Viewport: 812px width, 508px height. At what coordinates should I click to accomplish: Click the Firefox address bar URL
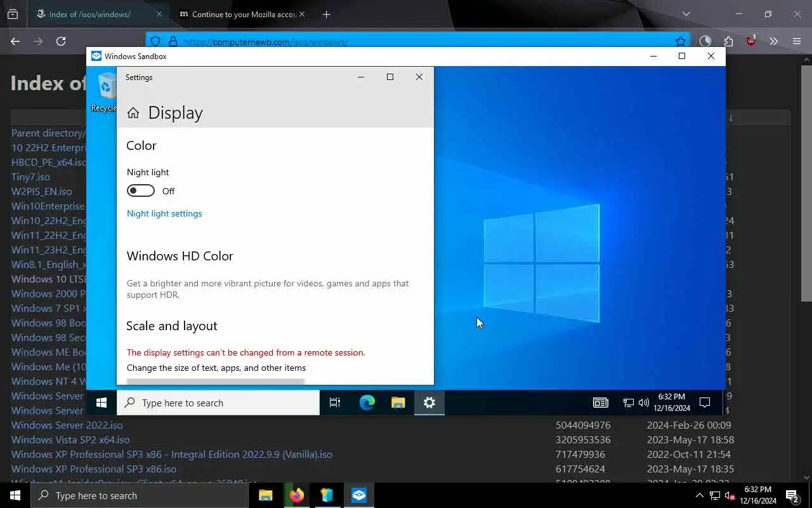point(266,41)
